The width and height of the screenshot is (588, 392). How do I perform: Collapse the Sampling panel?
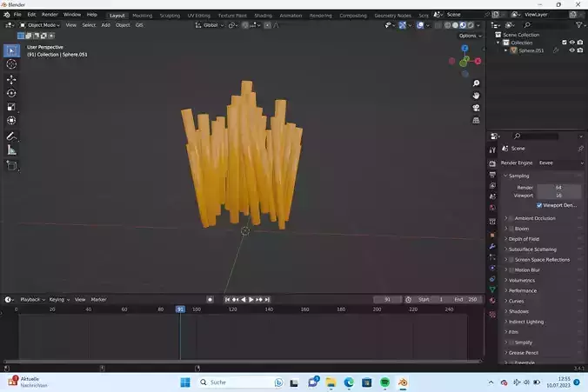517,176
